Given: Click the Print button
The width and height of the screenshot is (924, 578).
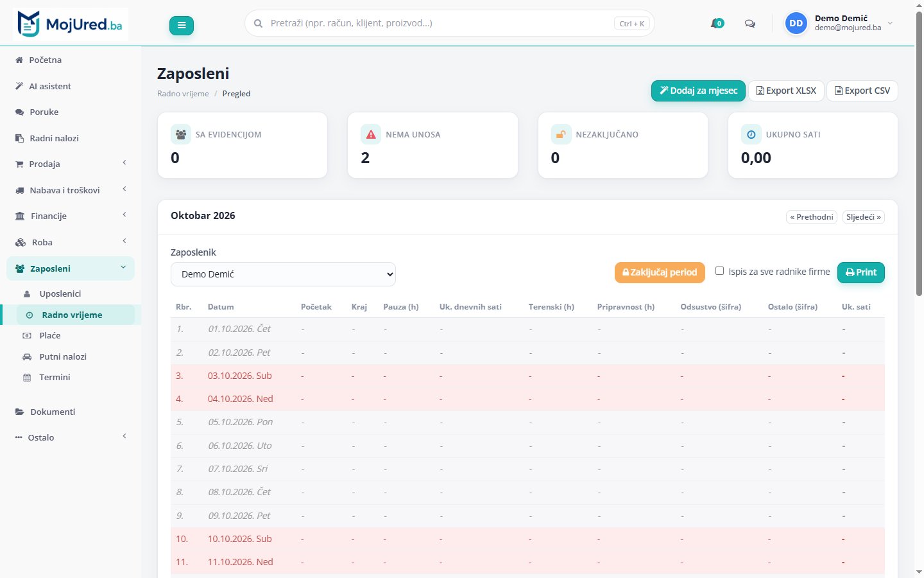Looking at the screenshot, I should pos(861,272).
